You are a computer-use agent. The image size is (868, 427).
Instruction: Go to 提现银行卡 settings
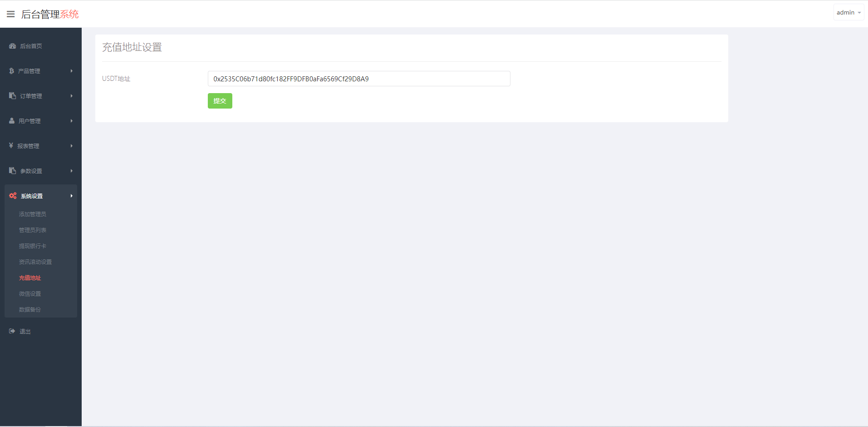point(33,246)
